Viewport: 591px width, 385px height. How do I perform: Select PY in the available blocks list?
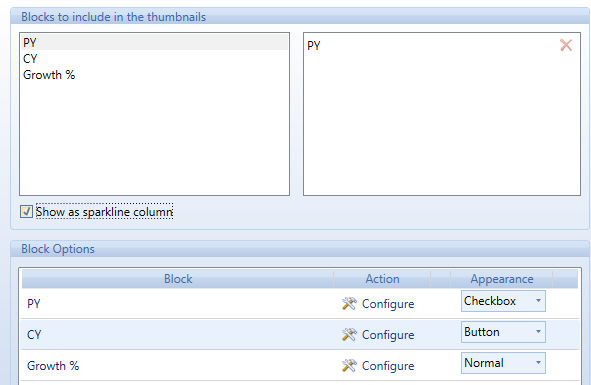(x=155, y=42)
